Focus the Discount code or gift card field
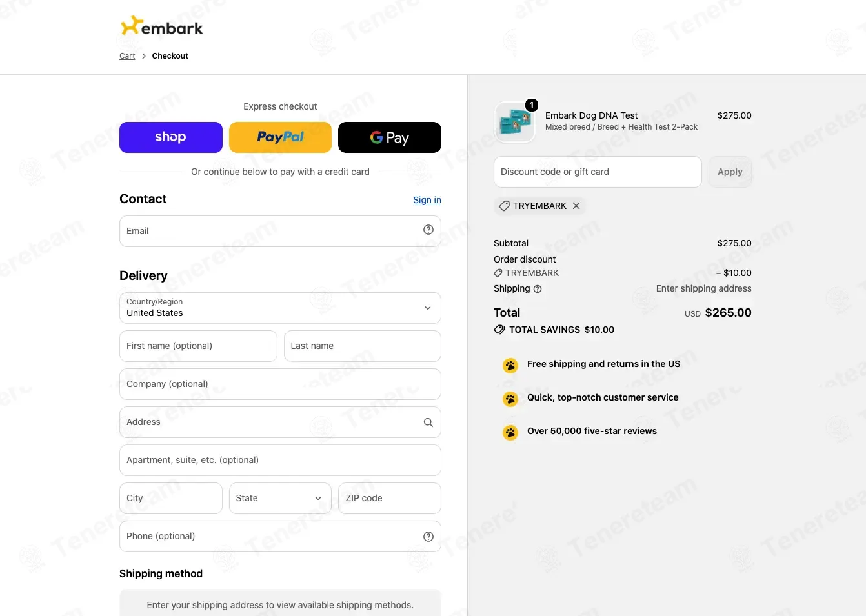 coord(598,172)
